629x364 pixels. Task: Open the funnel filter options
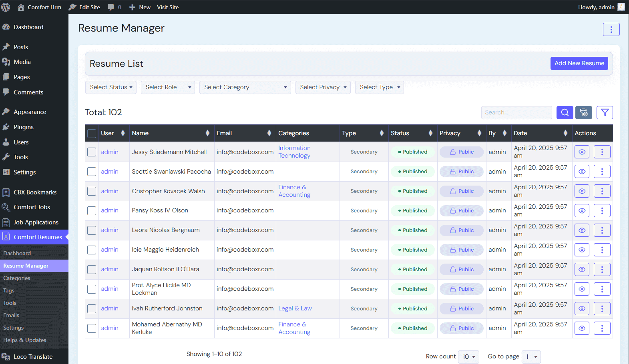605,112
